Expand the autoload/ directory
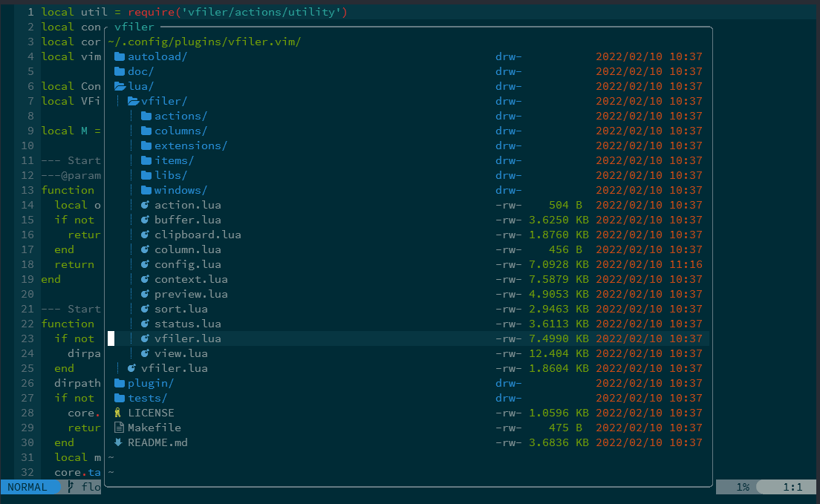The width and height of the screenshot is (820, 504). tap(157, 56)
